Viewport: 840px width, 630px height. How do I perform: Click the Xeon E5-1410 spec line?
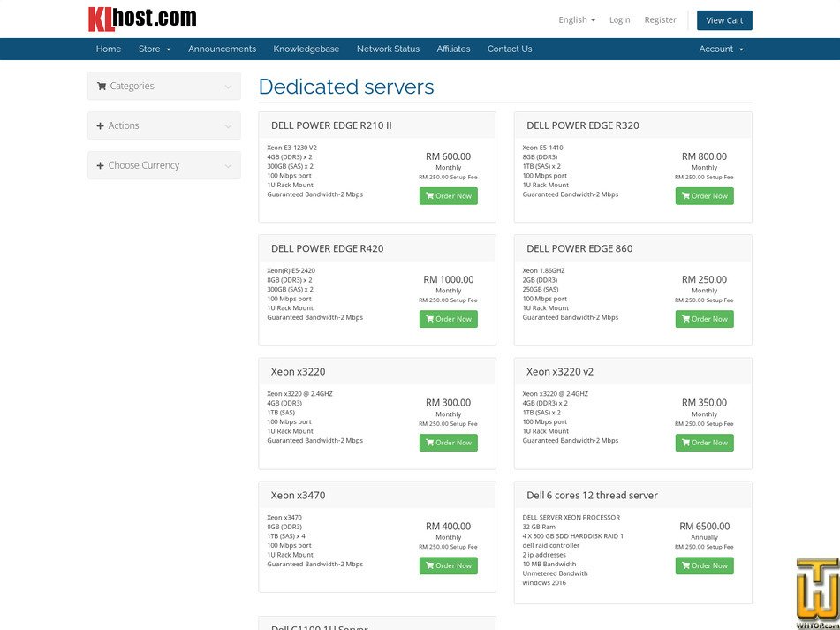point(542,148)
